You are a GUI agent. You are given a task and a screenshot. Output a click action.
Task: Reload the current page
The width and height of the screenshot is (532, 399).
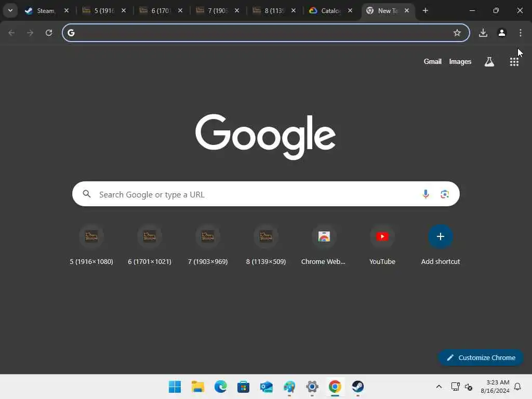pyautogui.click(x=49, y=33)
